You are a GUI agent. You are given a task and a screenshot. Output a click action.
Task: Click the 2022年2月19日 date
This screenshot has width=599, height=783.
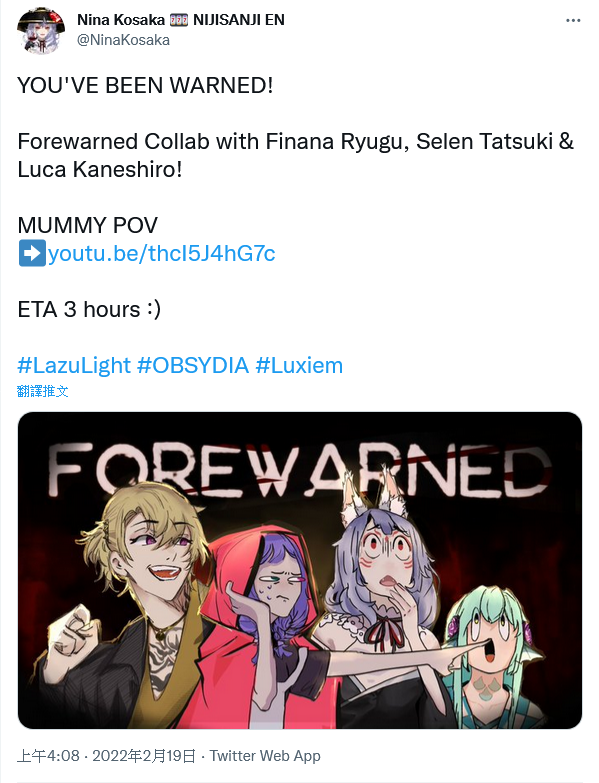point(144,756)
